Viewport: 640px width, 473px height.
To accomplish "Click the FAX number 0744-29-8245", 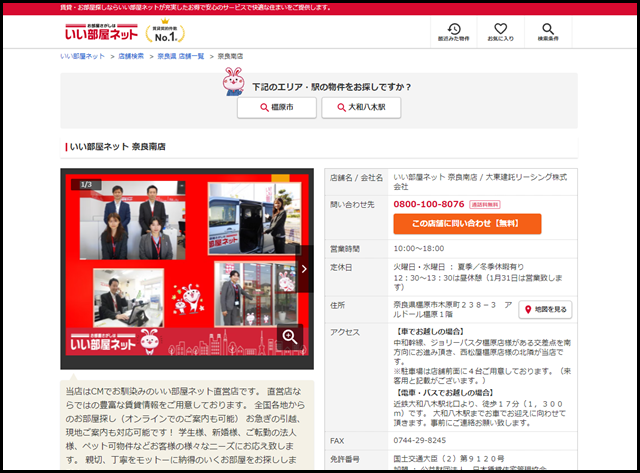I will tap(420, 440).
